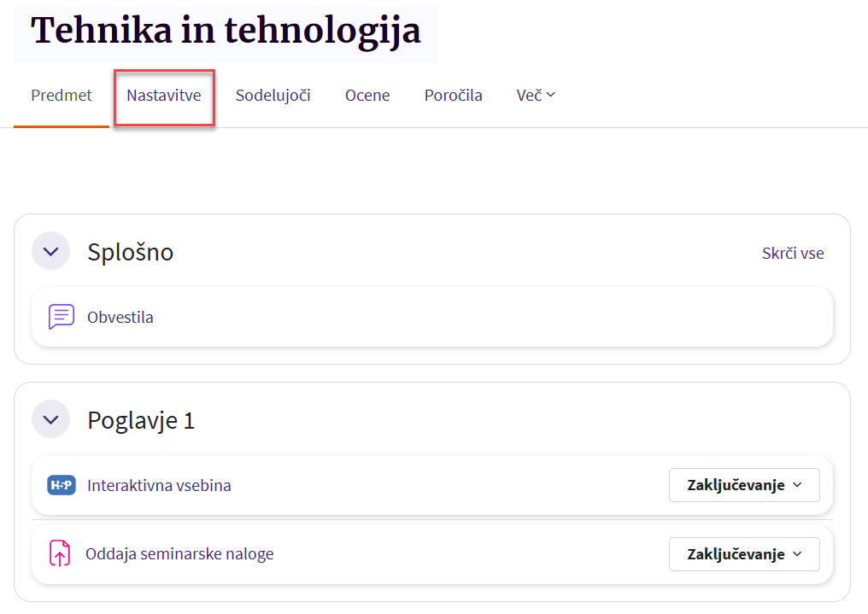The image size is (868, 614).
Task: Collapse the Splošno section chevron
Action: 50,252
